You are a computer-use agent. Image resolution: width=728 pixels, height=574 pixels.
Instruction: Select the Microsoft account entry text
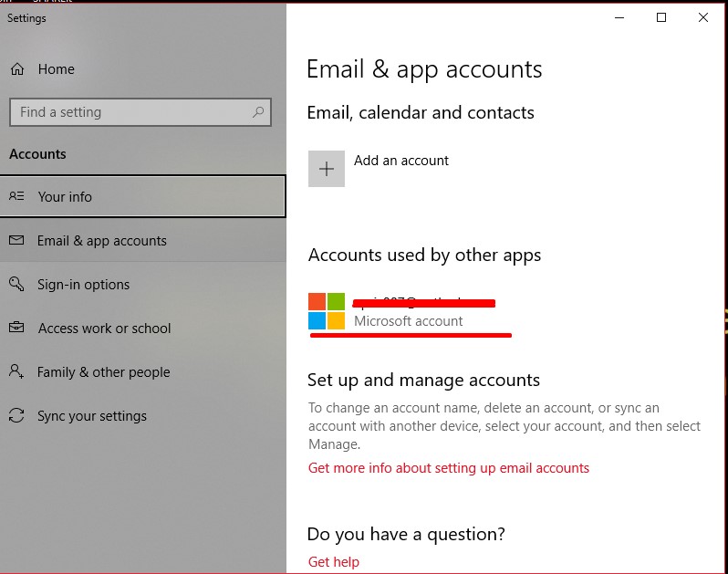click(x=409, y=321)
